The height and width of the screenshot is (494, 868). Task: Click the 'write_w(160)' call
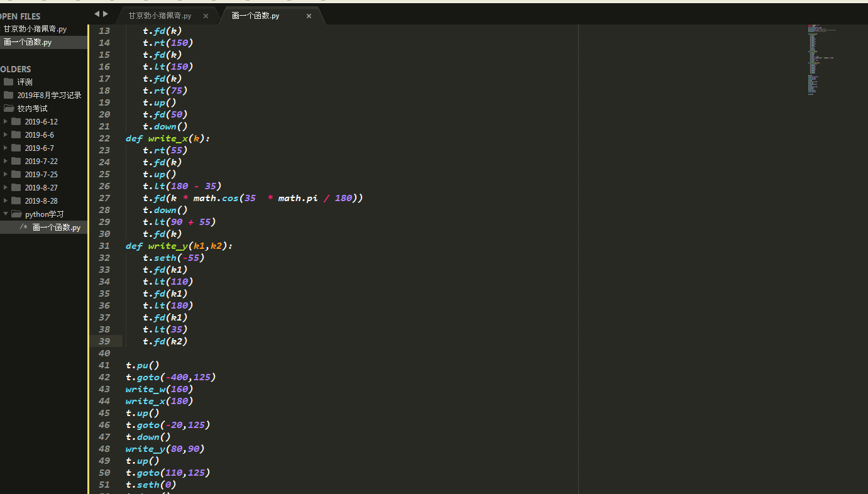click(x=160, y=389)
